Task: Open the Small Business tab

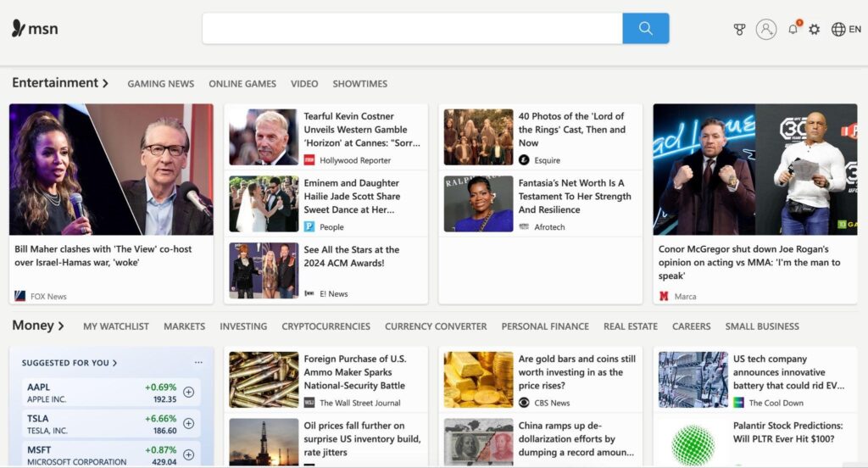Action: [762, 326]
